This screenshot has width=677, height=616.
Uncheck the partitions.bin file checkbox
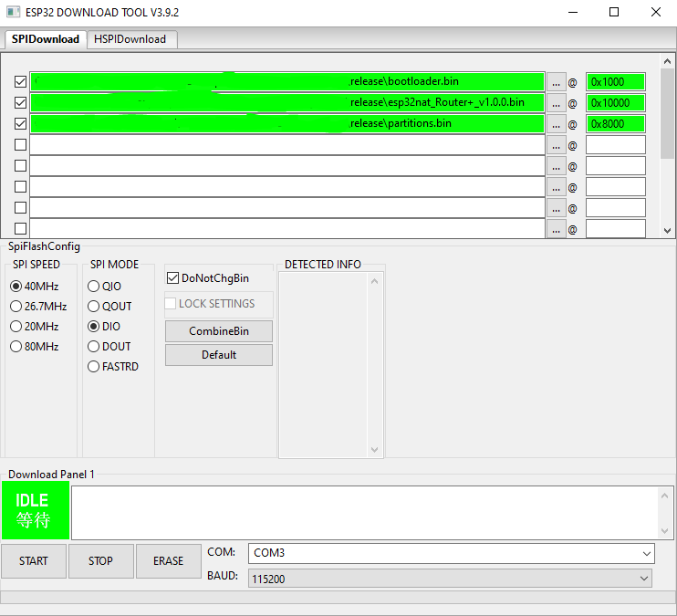coord(20,123)
